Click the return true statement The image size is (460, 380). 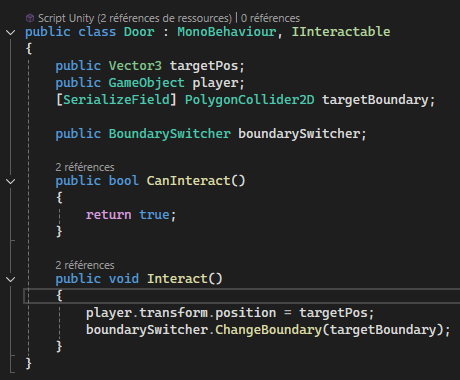131,215
